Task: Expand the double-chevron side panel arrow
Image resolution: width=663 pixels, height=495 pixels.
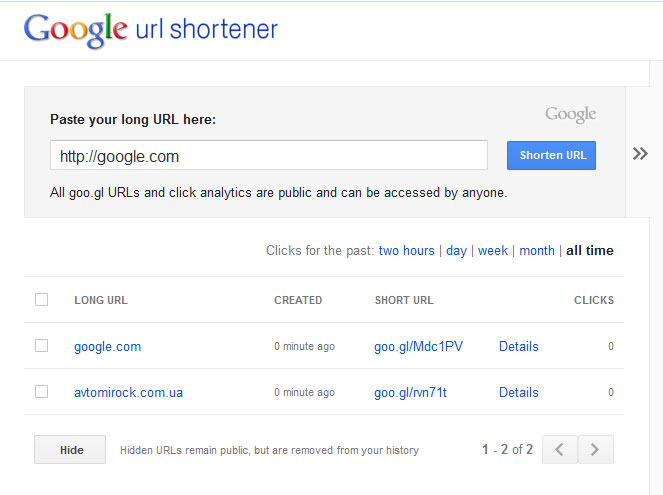Action: click(640, 153)
